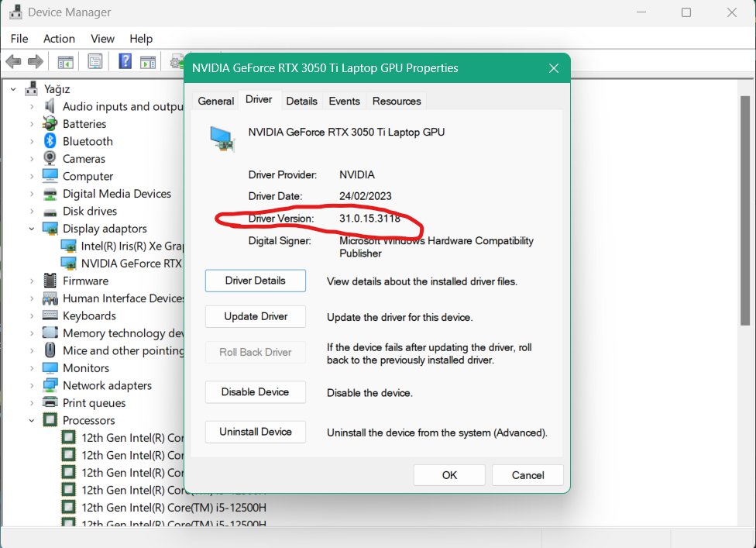This screenshot has height=548, width=756.
Task: Click the Intel Iris Xe adapter icon
Action: point(68,246)
